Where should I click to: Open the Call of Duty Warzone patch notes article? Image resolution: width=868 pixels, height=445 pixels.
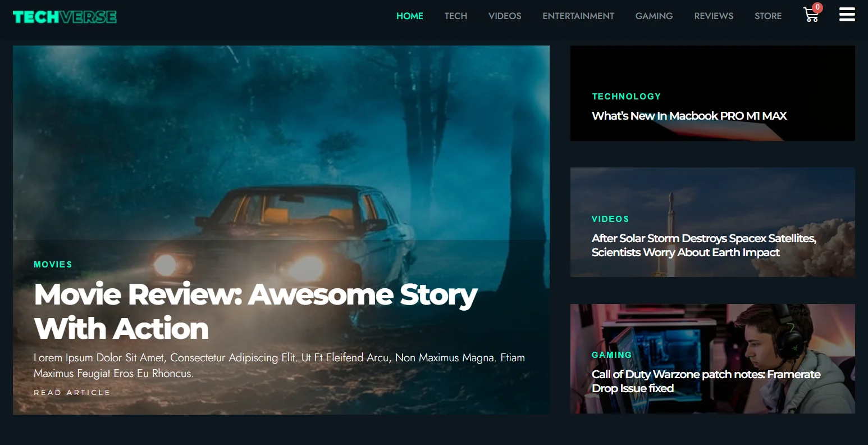pos(706,381)
